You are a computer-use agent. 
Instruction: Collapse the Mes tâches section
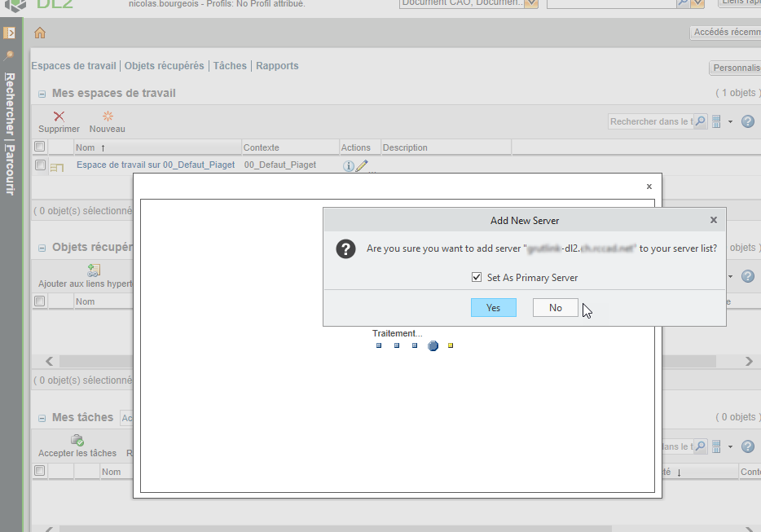point(41,416)
